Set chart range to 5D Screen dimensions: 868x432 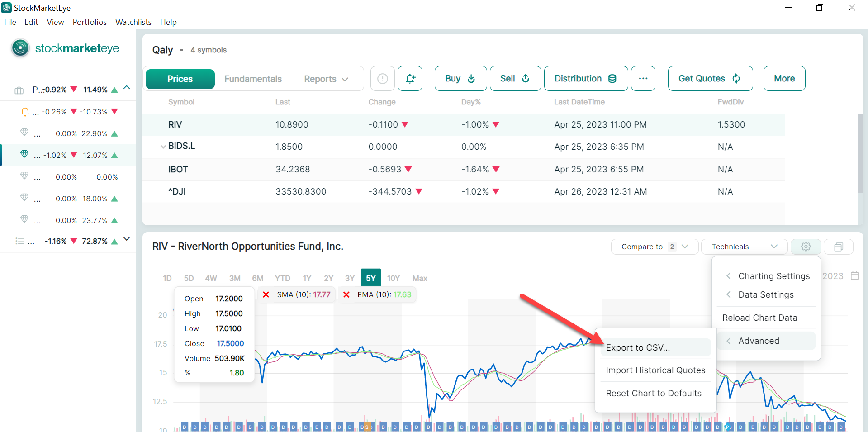pos(189,278)
